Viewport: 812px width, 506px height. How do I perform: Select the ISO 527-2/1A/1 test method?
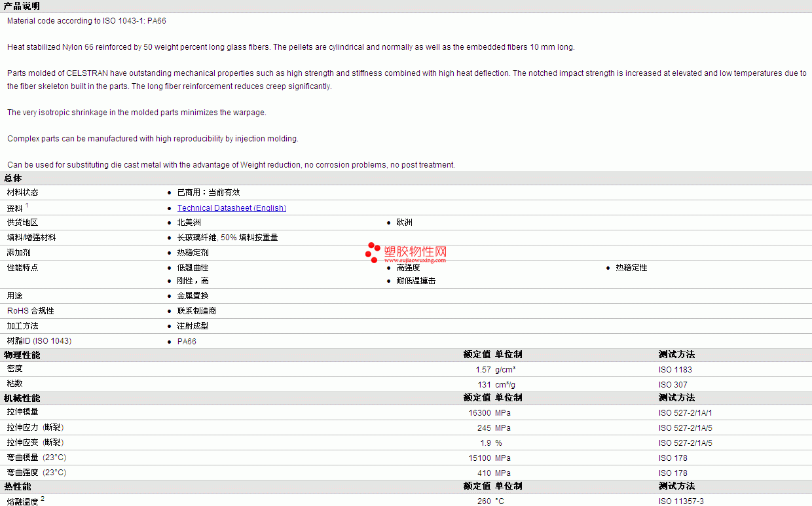pyautogui.click(x=686, y=413)
